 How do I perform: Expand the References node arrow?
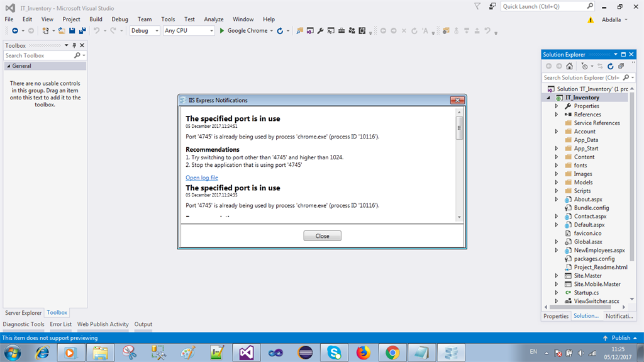coord(557,115)
